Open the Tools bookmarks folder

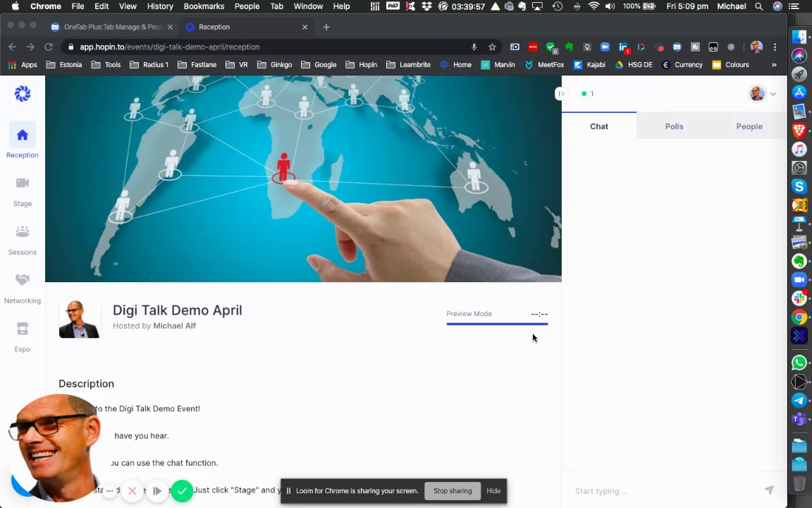coord(106,65)
